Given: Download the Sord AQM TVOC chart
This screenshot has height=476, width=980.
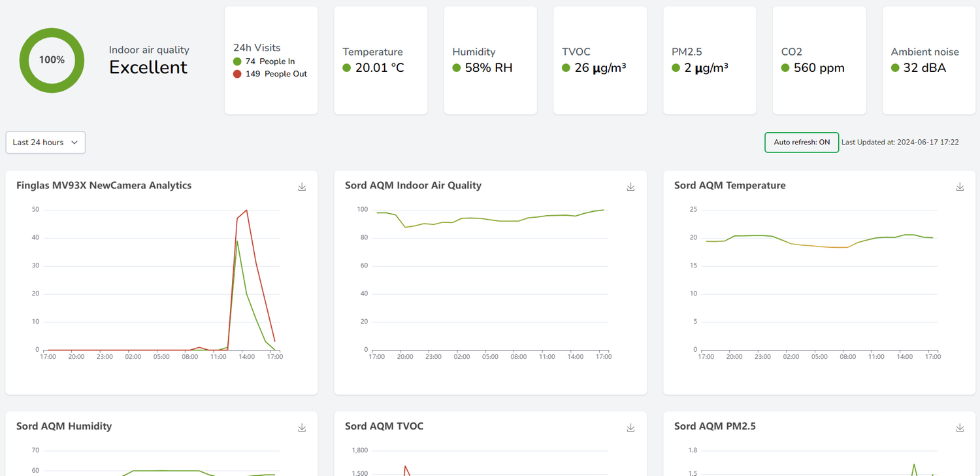Looking at the screenshot, I should point(630,427).
